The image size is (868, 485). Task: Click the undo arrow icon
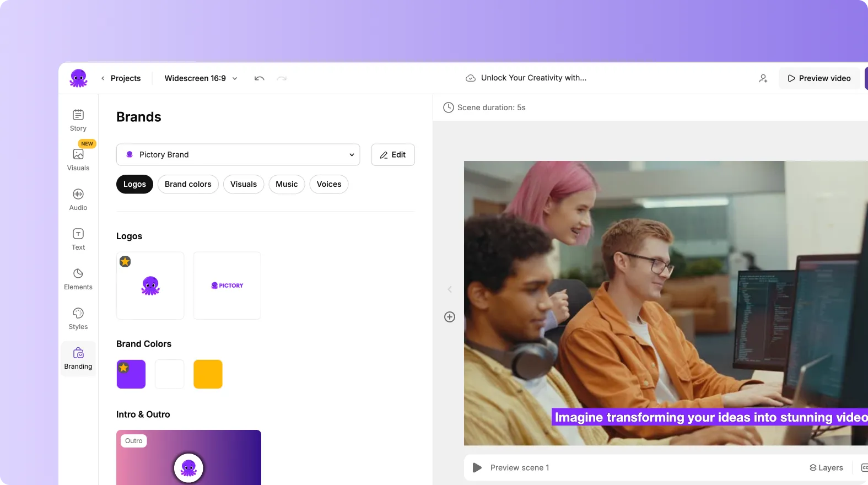pyautogui.click(x=259, y=78)
